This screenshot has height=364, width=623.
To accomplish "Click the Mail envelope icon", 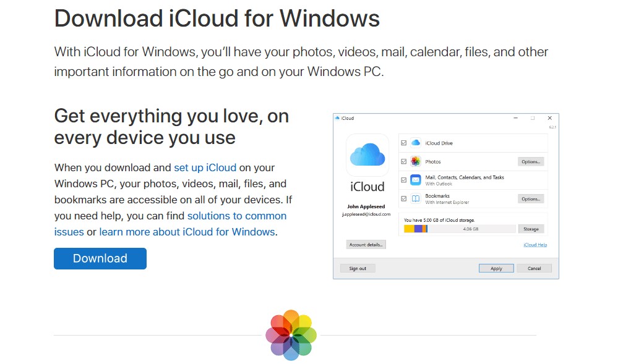I will tap(416, 180).
